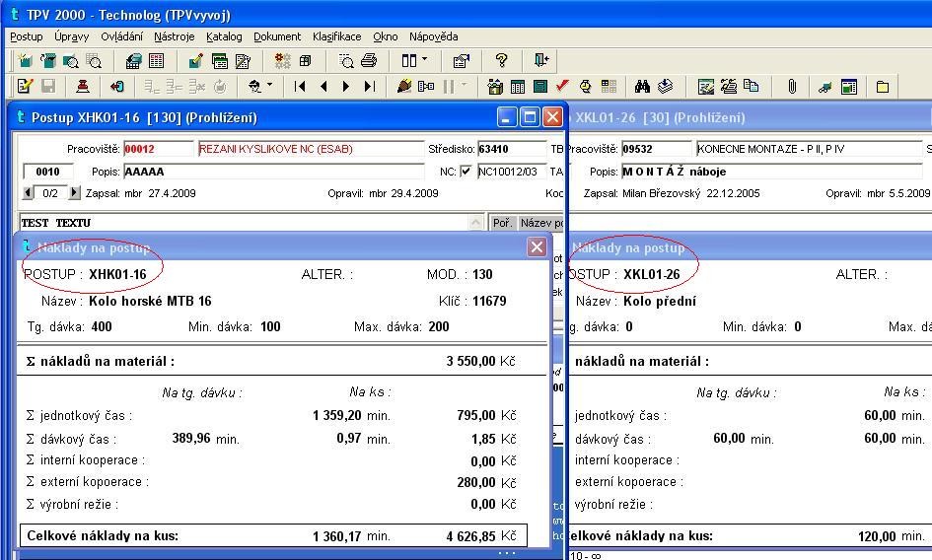932x560 pixels.
Task: Click the new item cube icon with sparkle
Action: (x=25, y=61)
